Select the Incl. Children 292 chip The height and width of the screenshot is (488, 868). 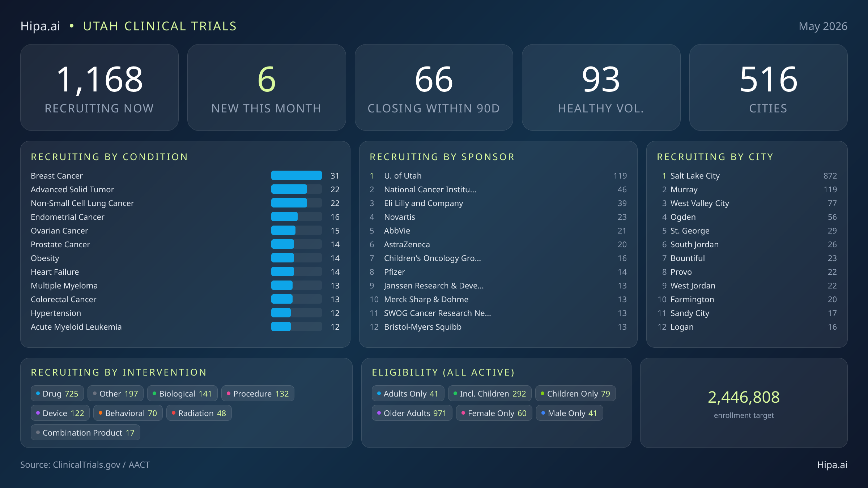pyautogui.click(x=489, y=394)
